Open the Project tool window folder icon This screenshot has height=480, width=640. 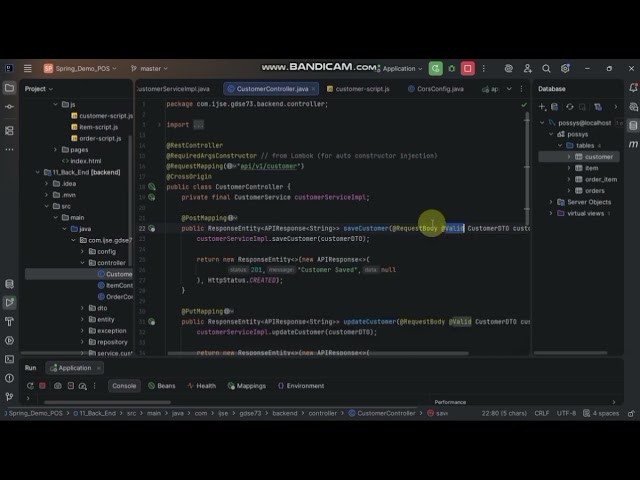tap(9, 88)
